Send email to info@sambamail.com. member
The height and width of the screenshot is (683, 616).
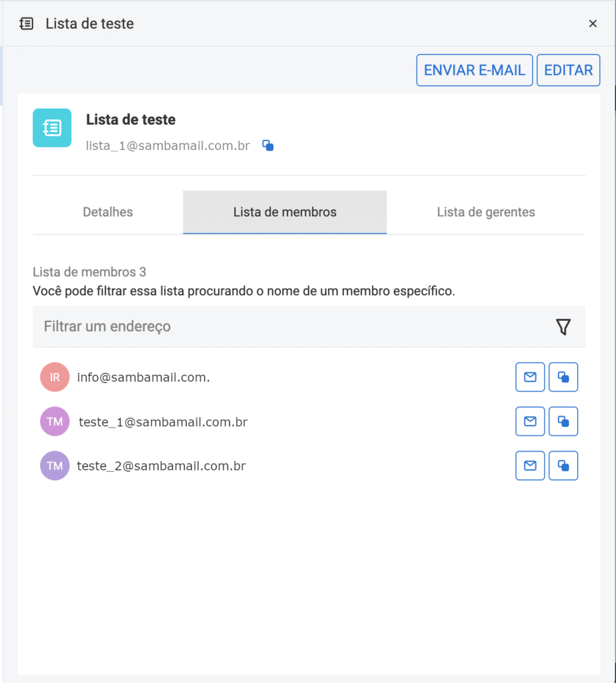(530, 378)
